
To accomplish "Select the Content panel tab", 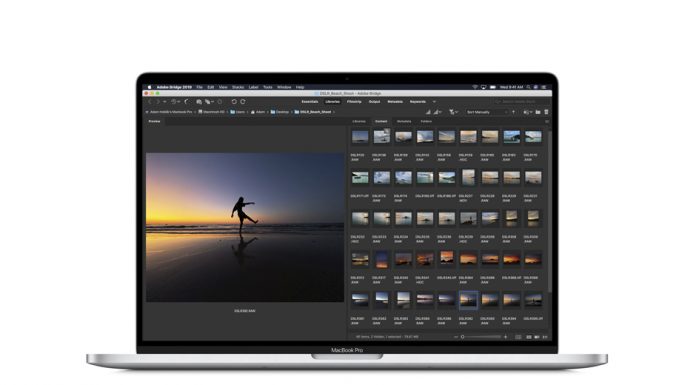I will [381, 121].
